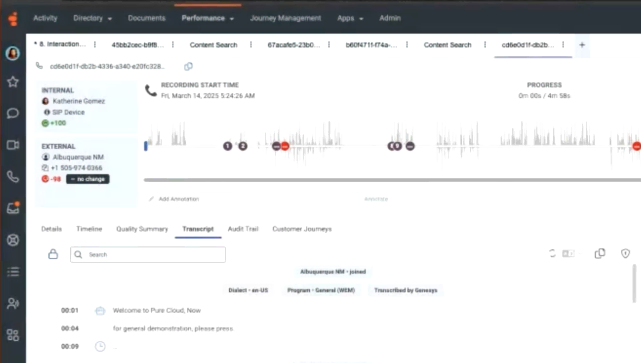Open Journey Management in top navigation
The width and height of the screenshot is (641, 363).
(285, 18)
